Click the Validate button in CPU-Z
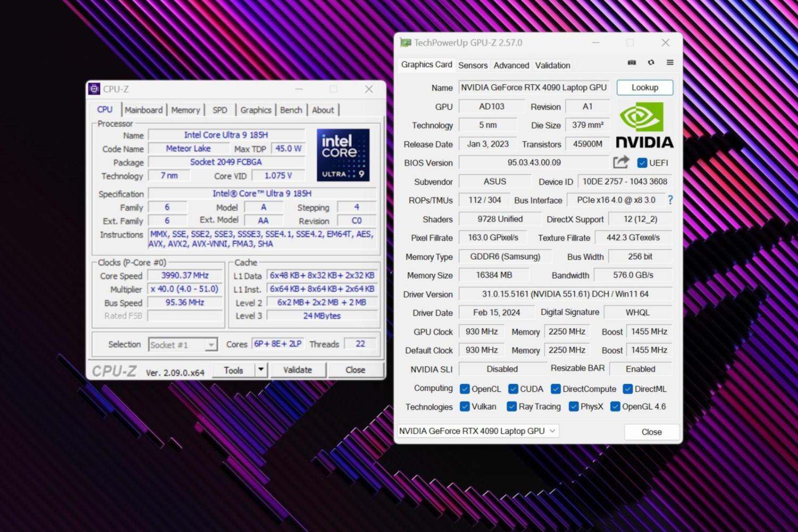Viewport: 798px width, 532px height. click(x=297, y=370)
